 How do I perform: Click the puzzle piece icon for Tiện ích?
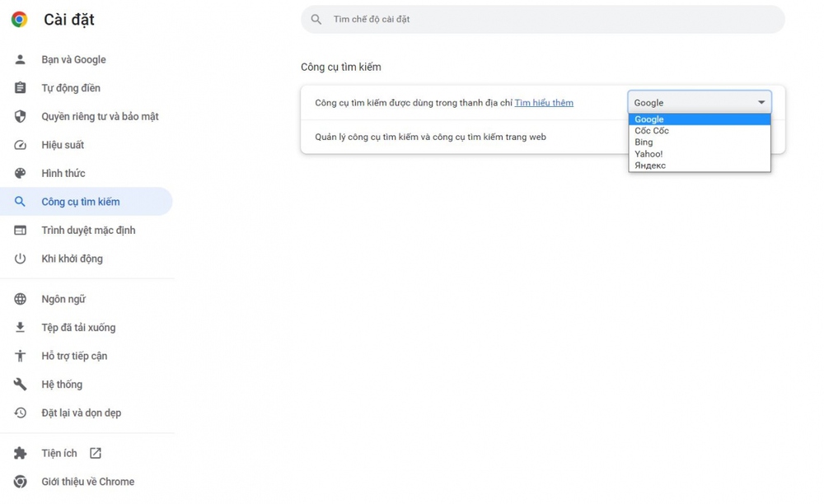click(x=20, y=453)
